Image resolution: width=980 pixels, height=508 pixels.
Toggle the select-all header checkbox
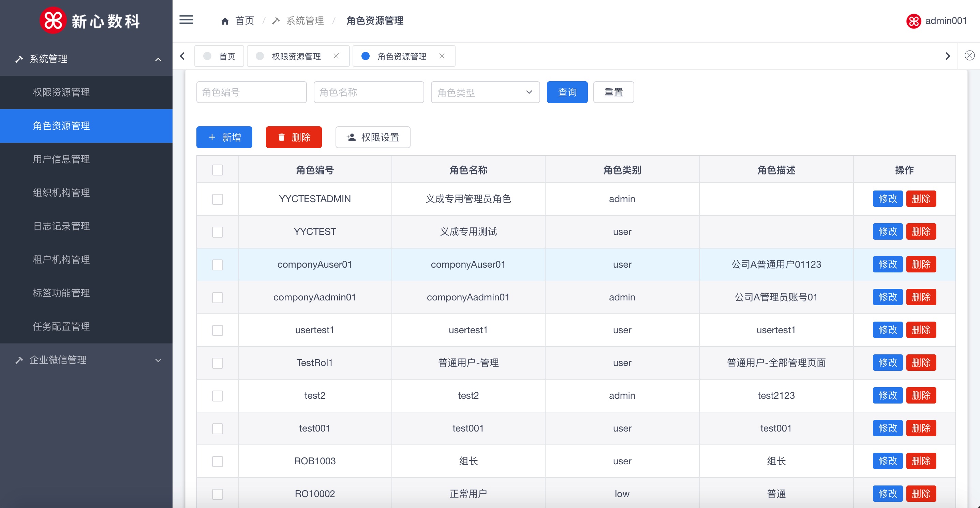218,170
